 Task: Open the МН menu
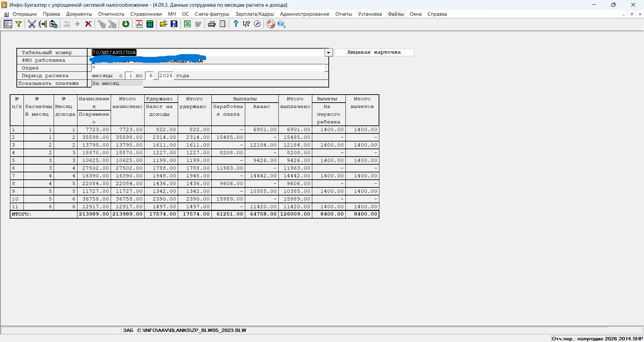[x=172, y=14]
